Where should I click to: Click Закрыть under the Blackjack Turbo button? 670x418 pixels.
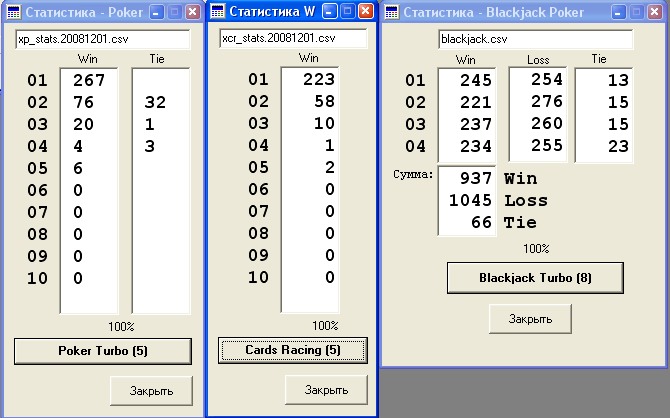(x=529, y=319)
